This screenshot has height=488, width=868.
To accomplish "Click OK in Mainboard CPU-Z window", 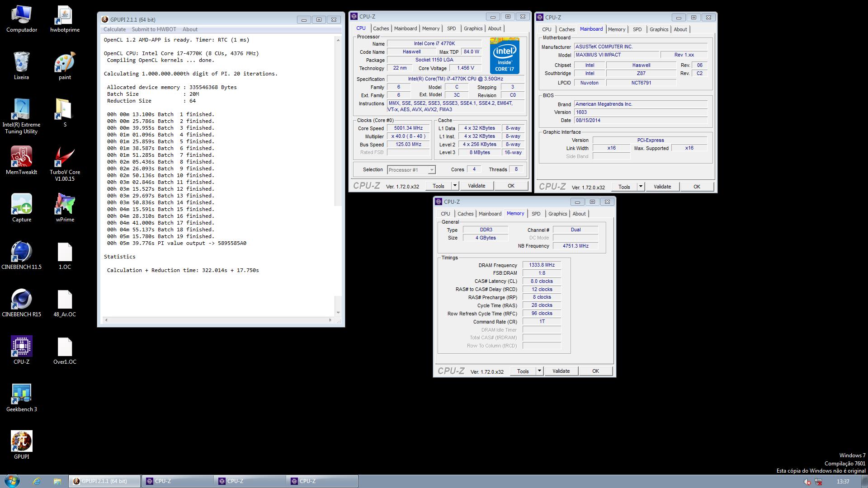I will (x=697, y=187).
